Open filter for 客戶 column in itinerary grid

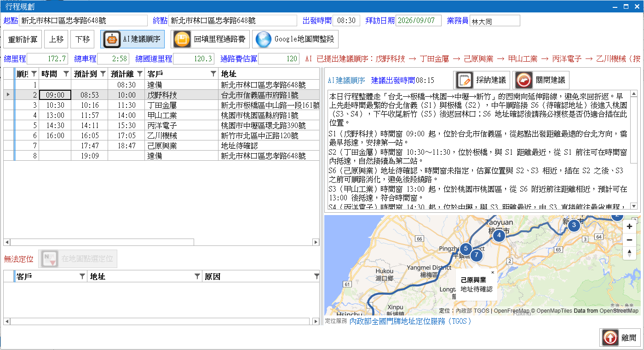213,74
